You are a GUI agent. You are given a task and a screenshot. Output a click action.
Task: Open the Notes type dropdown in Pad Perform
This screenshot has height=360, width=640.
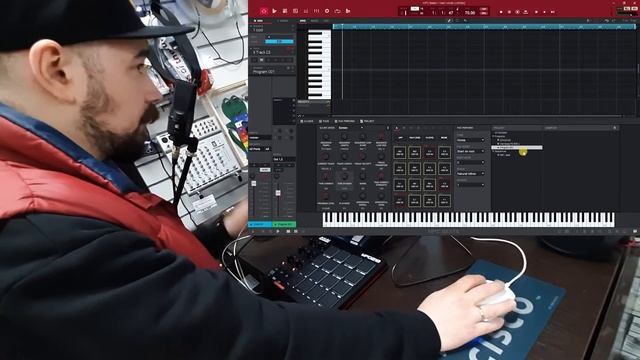[471, 140]
